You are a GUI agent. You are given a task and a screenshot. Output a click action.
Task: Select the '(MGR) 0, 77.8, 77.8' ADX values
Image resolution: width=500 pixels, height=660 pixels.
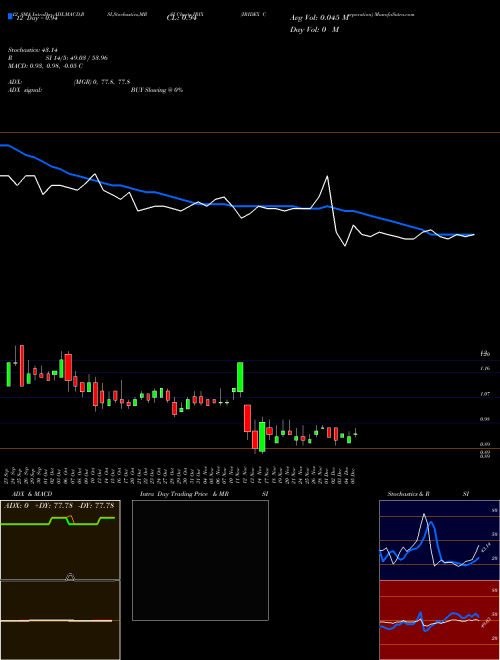[x=102, y=82]
